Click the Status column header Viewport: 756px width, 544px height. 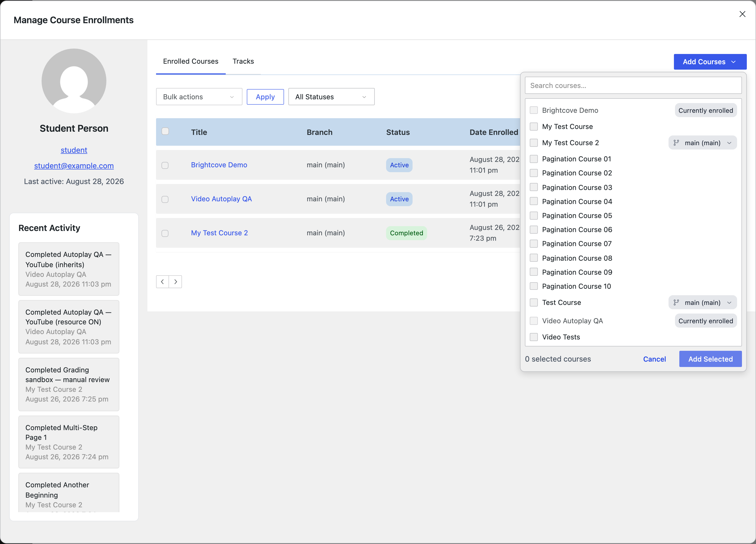398,132
